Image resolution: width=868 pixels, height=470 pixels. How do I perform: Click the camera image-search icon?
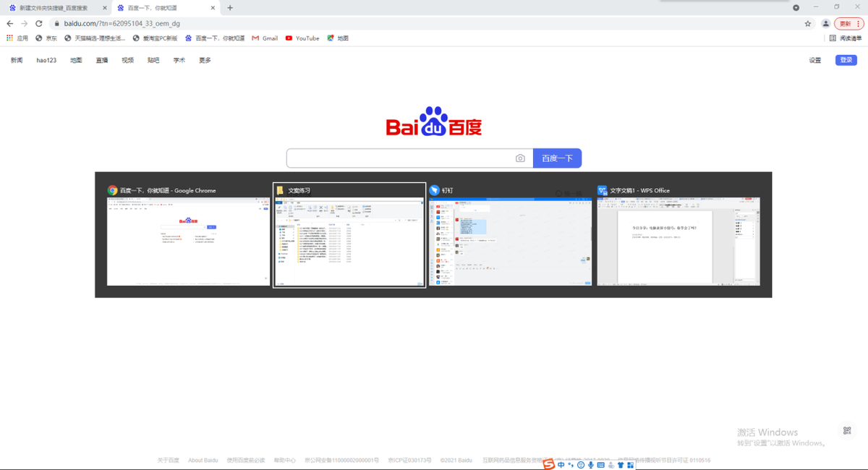pos(520,158)
